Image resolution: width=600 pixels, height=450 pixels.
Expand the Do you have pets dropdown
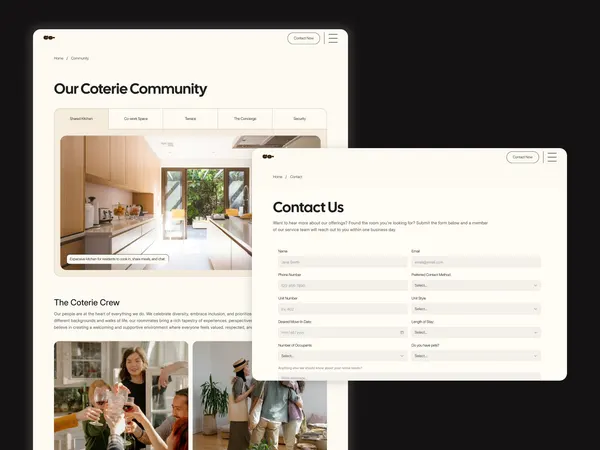[x=476, y=356]
